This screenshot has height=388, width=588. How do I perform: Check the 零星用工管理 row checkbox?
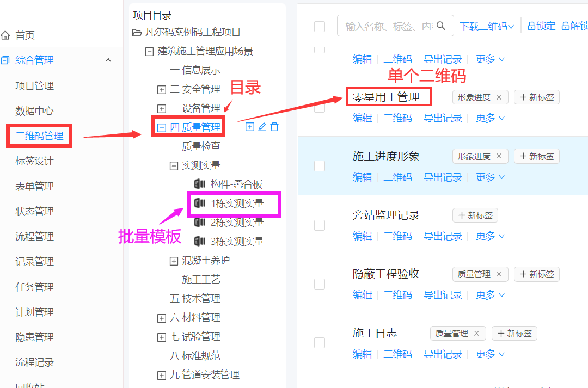click(320, 107)
